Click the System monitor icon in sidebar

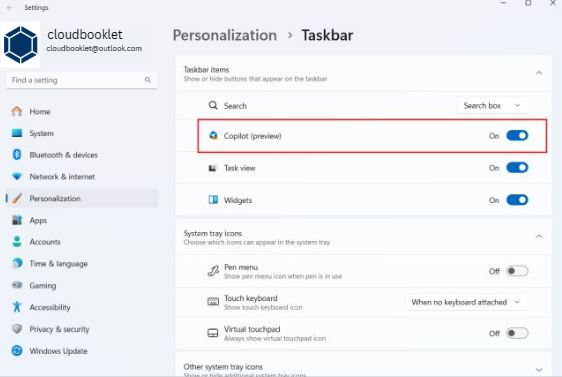click(x=16, y=133)
